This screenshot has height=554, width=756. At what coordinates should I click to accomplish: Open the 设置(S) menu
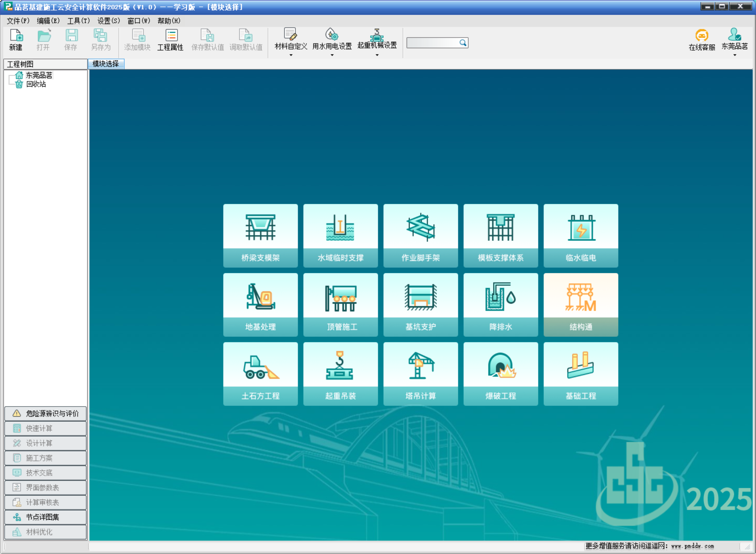(x=109, y=21)
